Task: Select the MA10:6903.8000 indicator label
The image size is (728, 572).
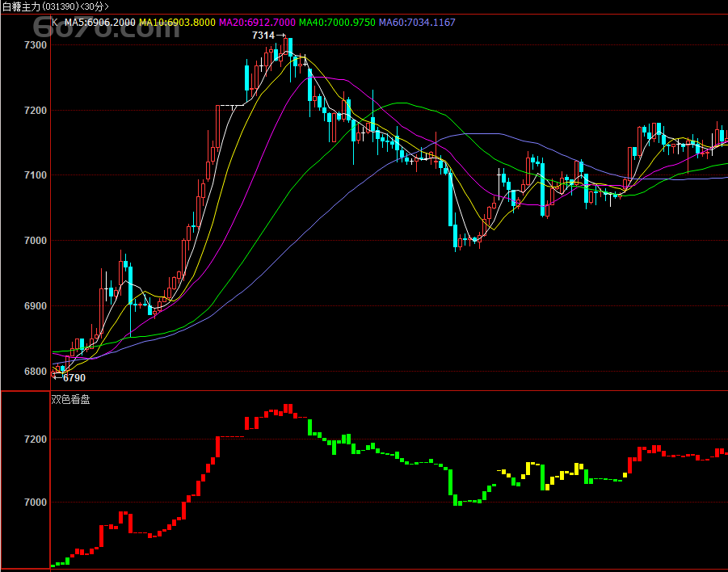Action: click(177, 23)
